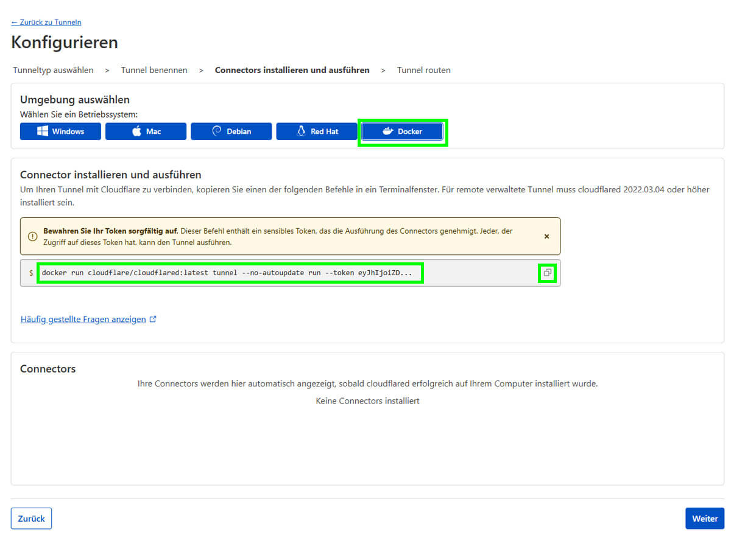
Task: Go back via 'Zurück zu Tunneln' link
Action: tap(46, 23)
